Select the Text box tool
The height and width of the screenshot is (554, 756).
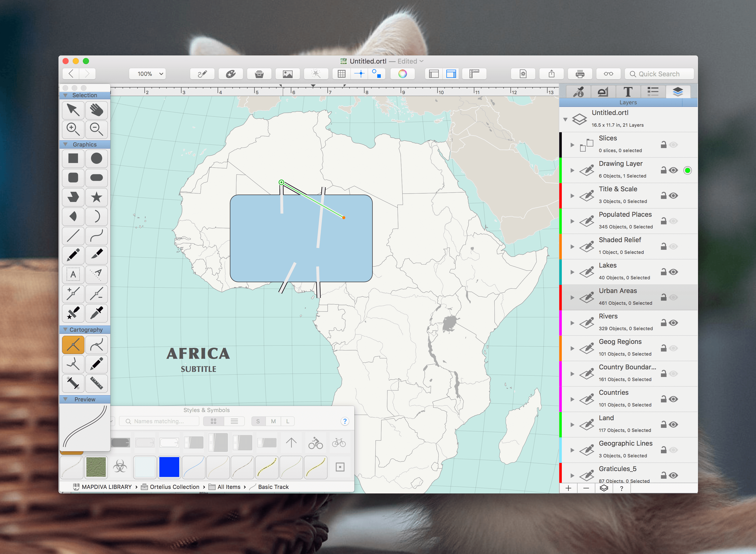point(73,275)
